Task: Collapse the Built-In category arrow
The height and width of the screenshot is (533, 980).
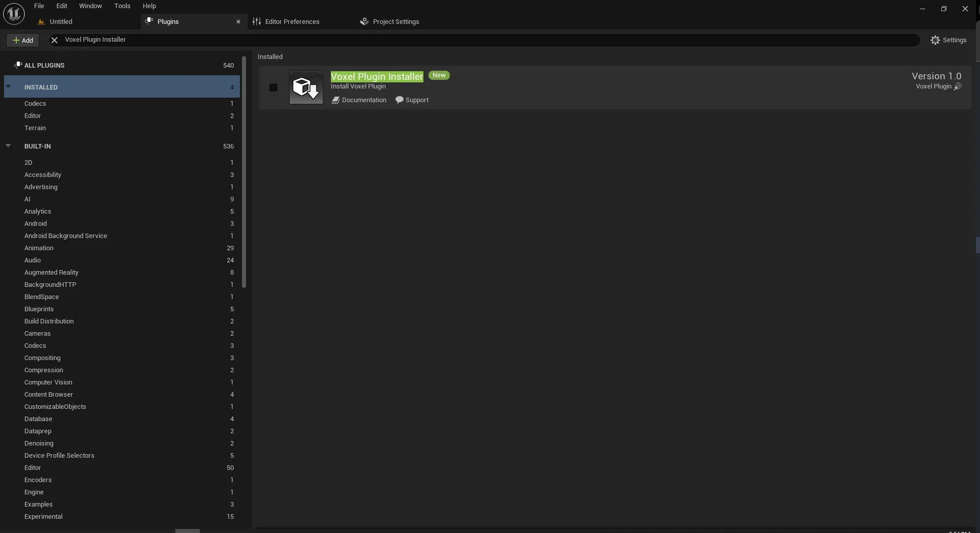Action: (x=8, y=146)
